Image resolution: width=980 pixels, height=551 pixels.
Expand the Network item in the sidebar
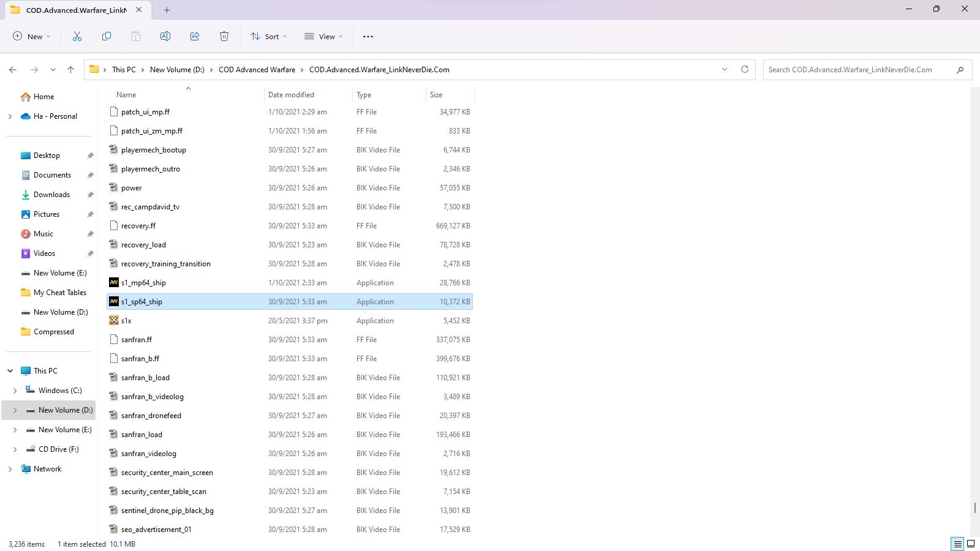point(10,468)
